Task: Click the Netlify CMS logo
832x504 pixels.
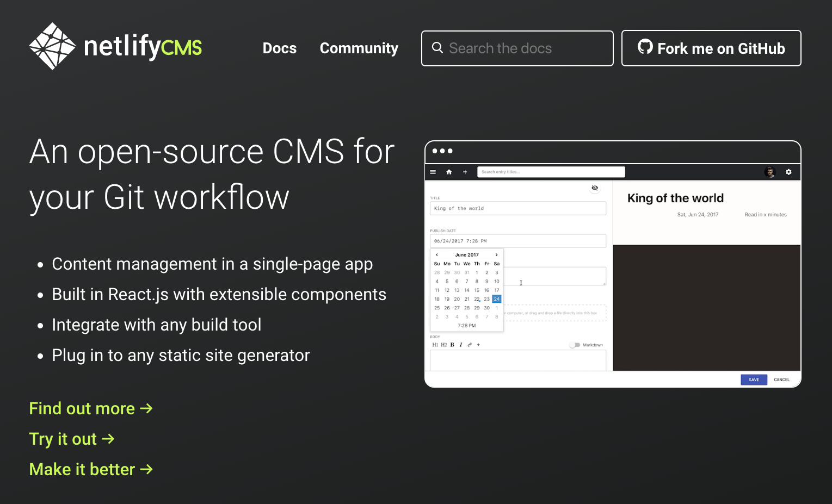Action: click(x=115, y=46)
